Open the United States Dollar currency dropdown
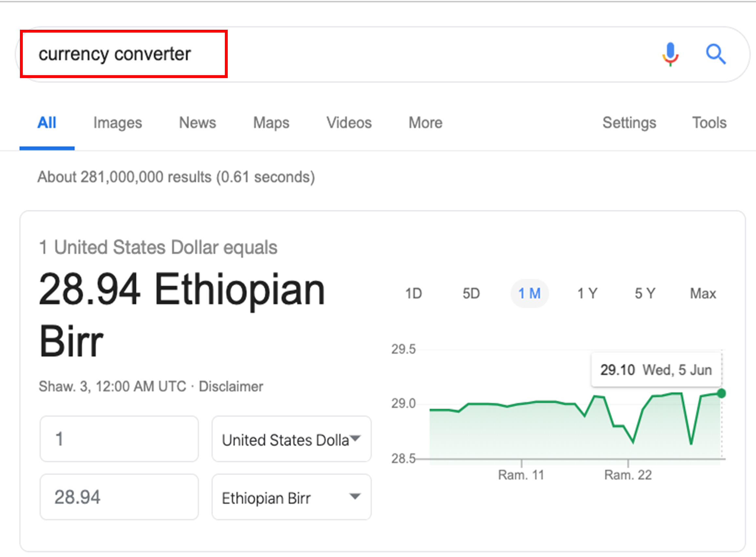The image size is (756, 557). pos(291,439)
